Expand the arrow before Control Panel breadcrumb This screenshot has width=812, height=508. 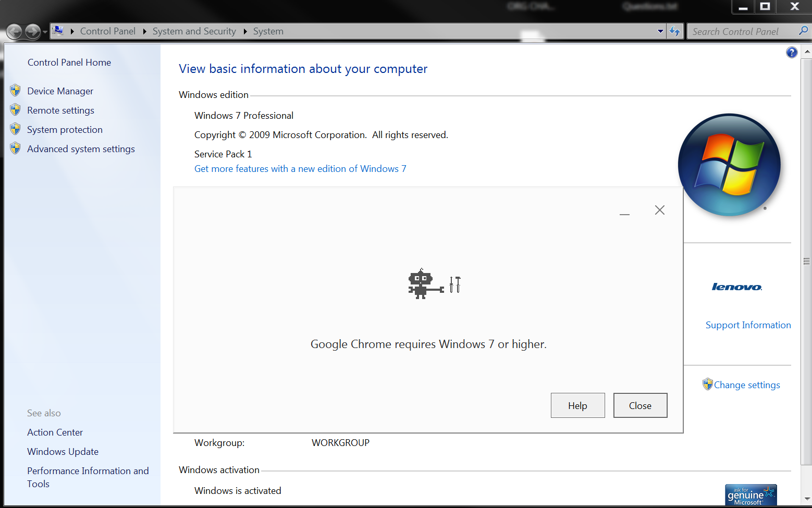tap(72, 31)
